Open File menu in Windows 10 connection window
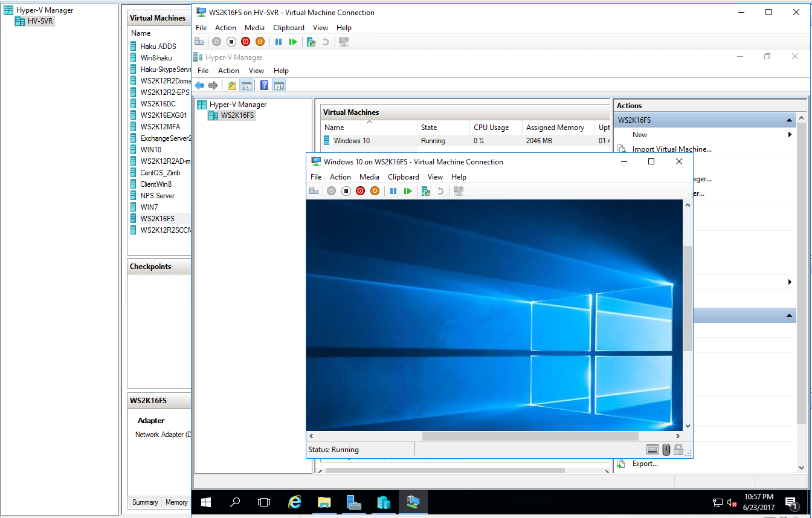 [316, 177]
